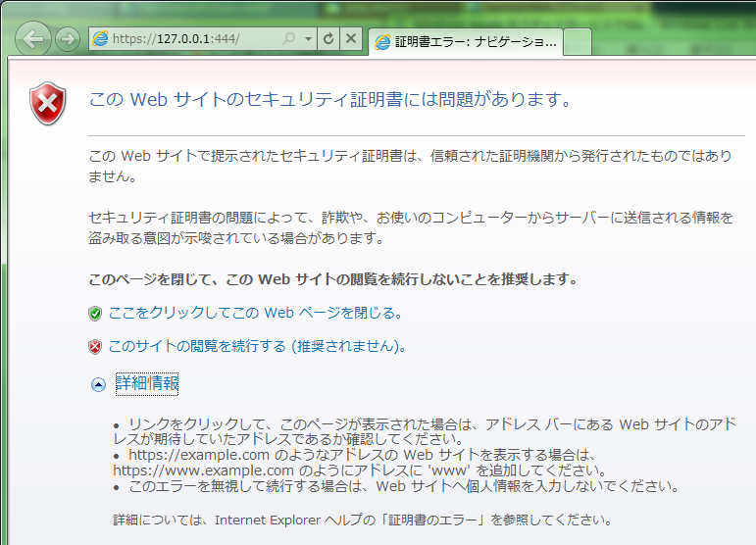Open a new blank tab
Screen dimensions: 756x545
pyautogui.click(x=578, y=42)
